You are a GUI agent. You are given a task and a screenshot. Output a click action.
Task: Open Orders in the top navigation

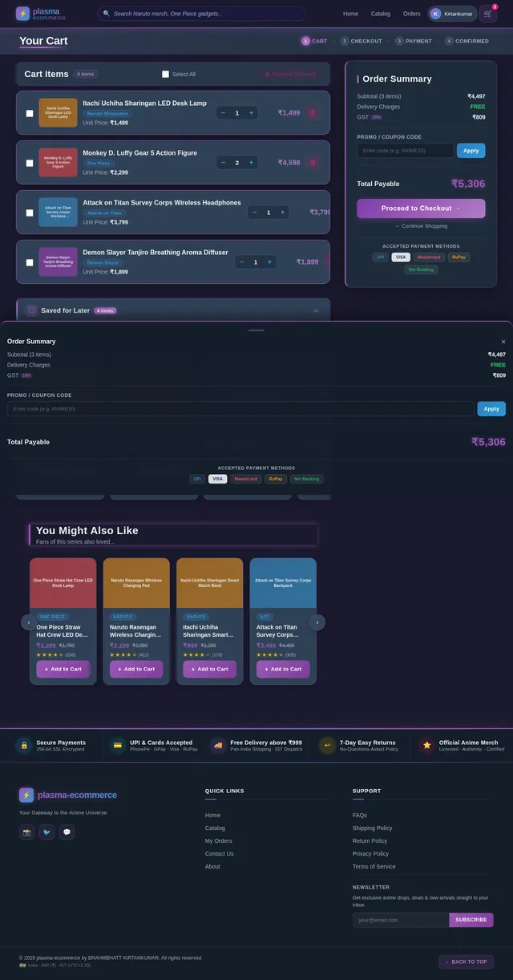click(x=411, y=14)
